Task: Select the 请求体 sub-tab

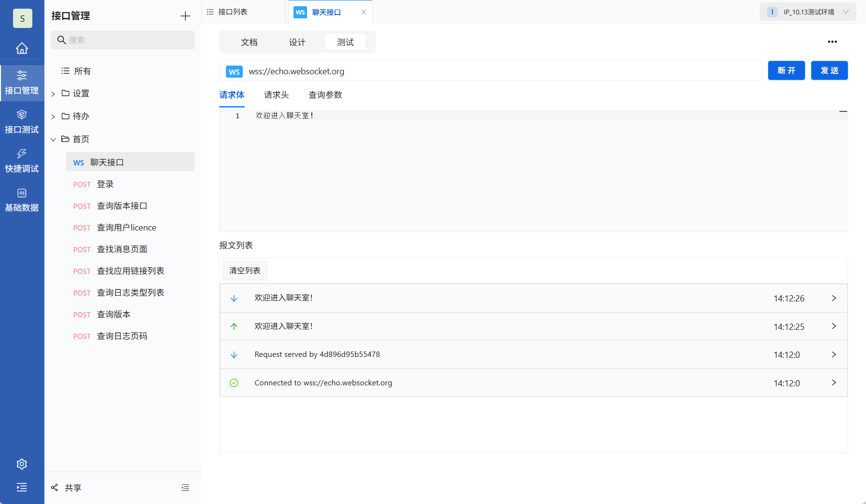Action: coord(232,95)
